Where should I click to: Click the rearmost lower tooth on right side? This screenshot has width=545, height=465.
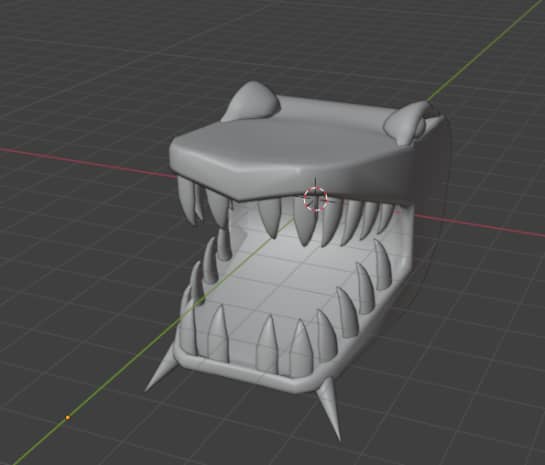click(x=382, y=264)
